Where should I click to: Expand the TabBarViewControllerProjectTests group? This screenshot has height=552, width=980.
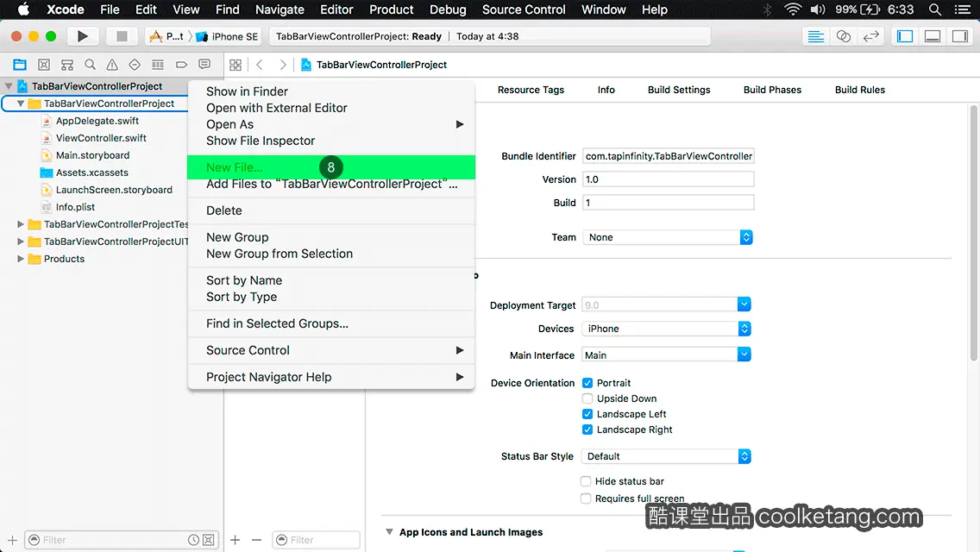point(20,223)
